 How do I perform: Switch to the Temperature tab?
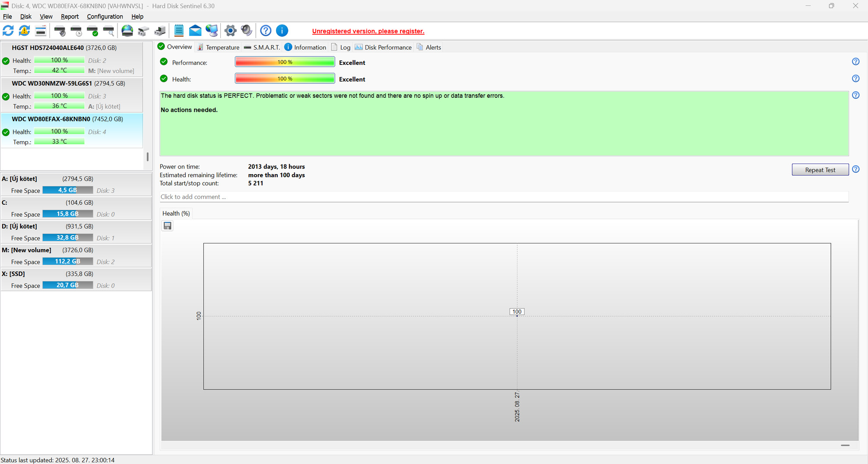(218, 47)
